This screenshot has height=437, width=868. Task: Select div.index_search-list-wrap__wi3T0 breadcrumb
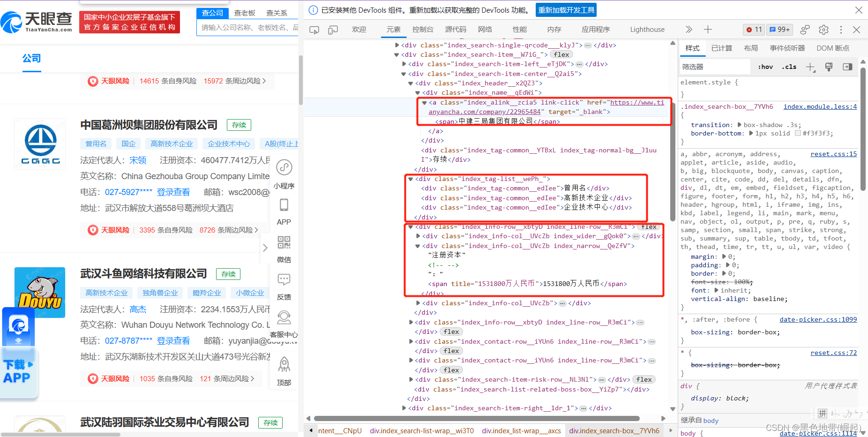[x=422, y=430]
